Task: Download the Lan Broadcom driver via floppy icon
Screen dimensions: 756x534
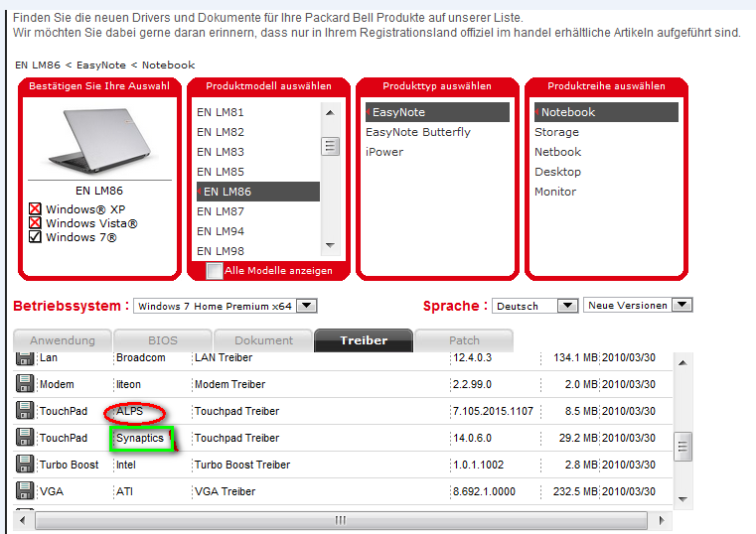Action: (x=25, y=358)
